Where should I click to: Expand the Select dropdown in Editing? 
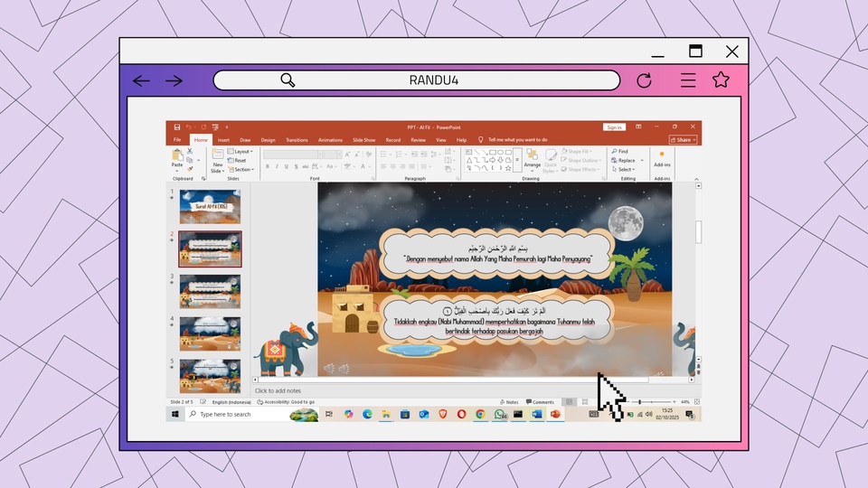tap(624, 170)
